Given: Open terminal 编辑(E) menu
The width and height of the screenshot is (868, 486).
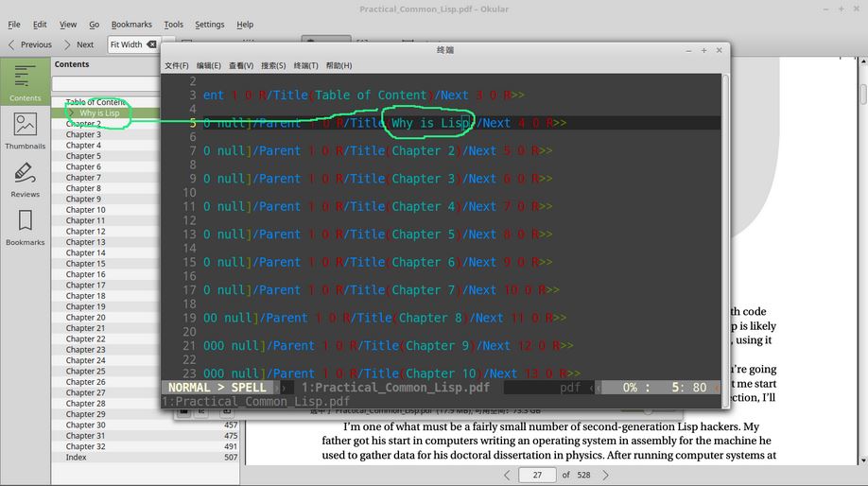Looking at the screenshot, I should [x=209, y=65].
